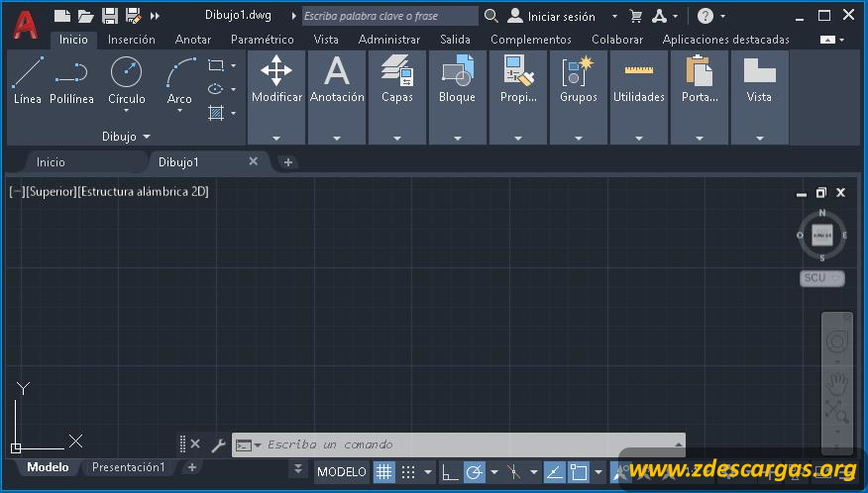Click Iniciar sesión sign-in button
868x493 pixels.
551,16
